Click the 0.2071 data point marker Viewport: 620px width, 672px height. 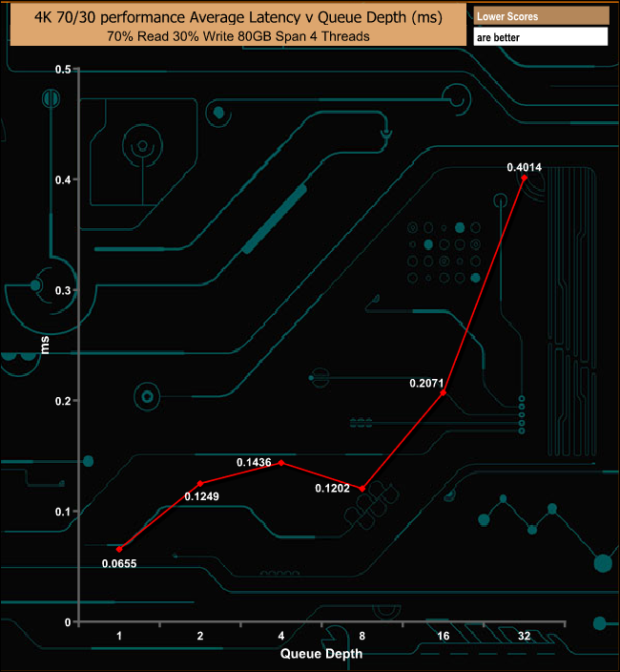[444, 392]
